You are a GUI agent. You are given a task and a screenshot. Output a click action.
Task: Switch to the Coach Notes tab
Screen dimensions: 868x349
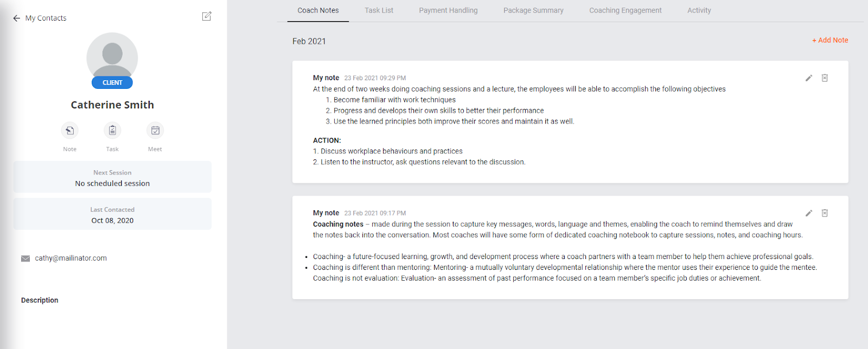(x=318, y=10)
